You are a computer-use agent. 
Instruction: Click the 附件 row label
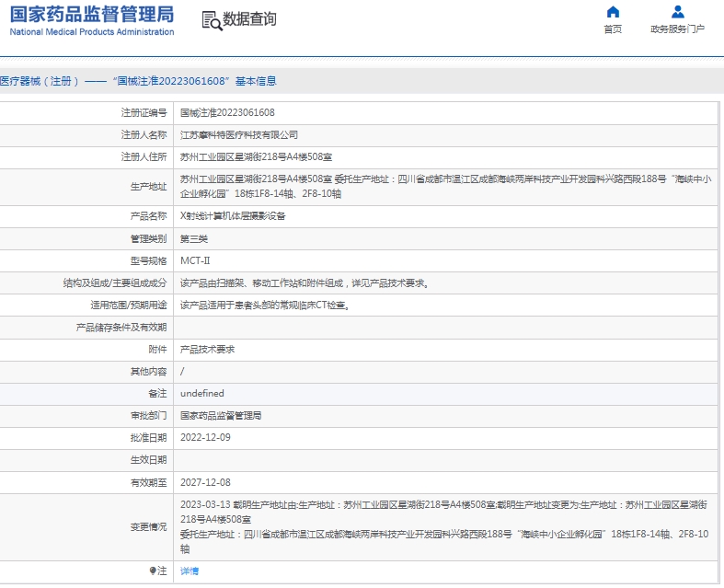pyautogui.click(x=157, y=350)
